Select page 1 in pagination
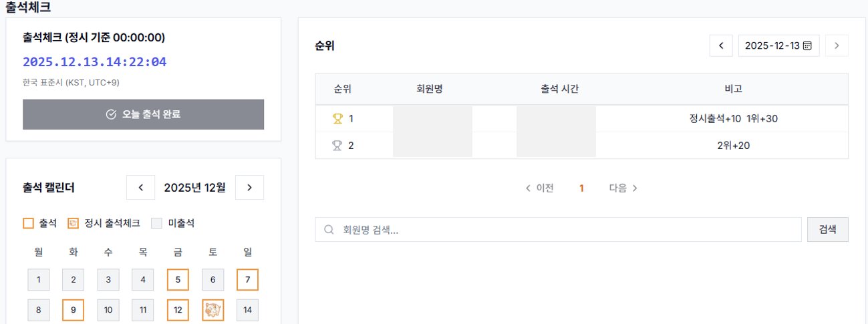The image size is (868, 324). pos(581,188)
